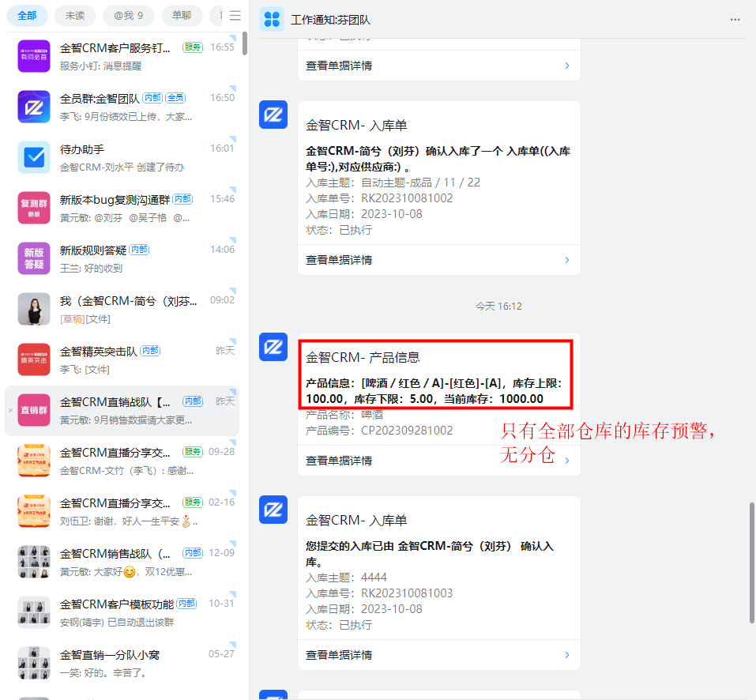Image resolution: width=756 pixels, height=700 pixels.
Task: Click the 今天 16:12 timestamp
Action: coord(498,306)
